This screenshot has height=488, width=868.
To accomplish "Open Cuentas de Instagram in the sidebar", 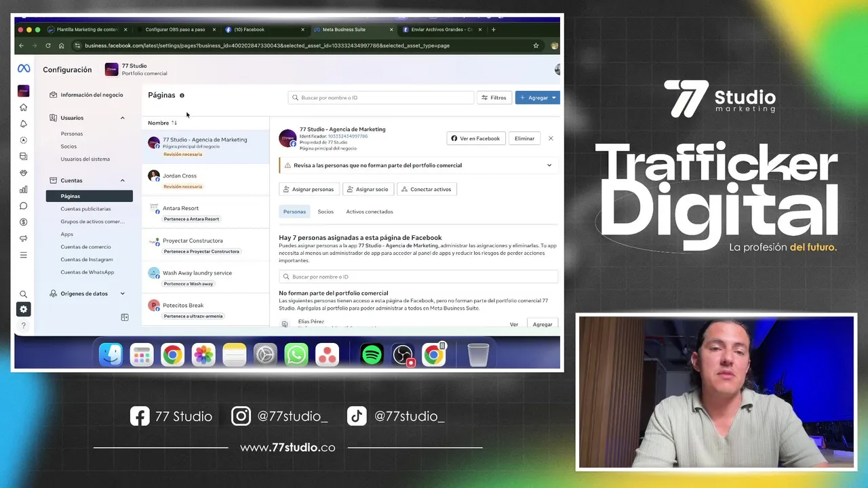I will [x=87, y=260].
